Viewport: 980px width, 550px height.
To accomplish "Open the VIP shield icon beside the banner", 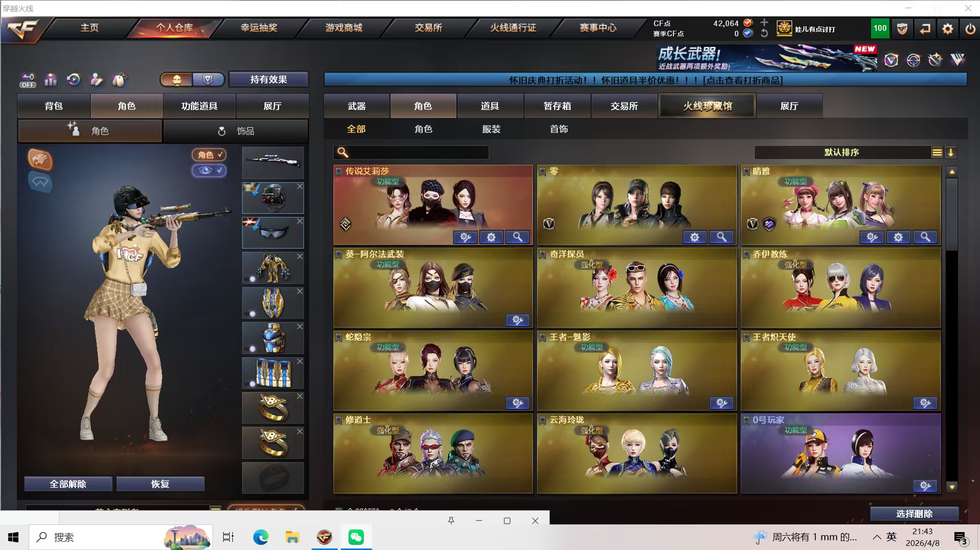I will point(891,60).
